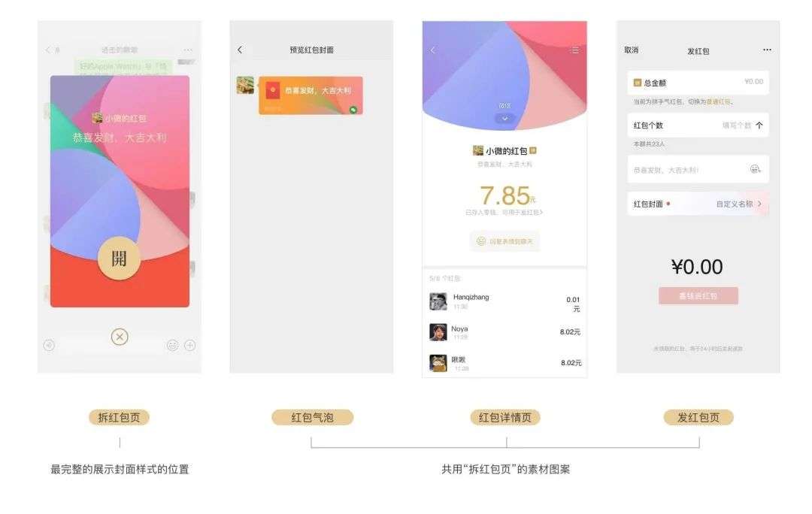
Task: Tap Hanqizhang's avatar in the list
Action: click(438, 301)
